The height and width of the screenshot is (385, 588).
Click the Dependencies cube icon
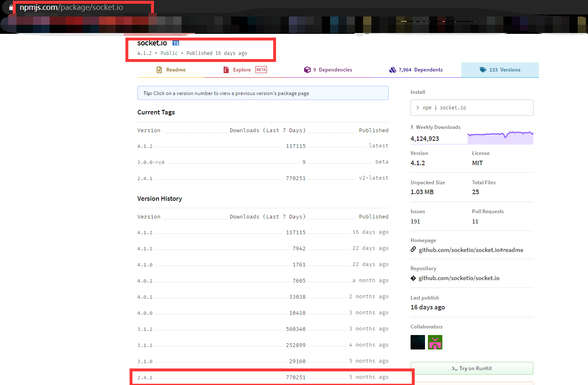coord(307,70)
